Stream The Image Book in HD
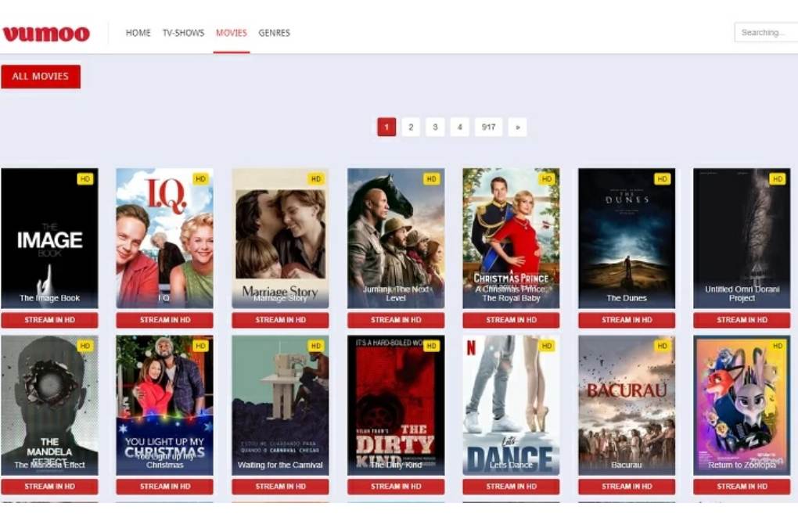 click(x=49, y=320)
